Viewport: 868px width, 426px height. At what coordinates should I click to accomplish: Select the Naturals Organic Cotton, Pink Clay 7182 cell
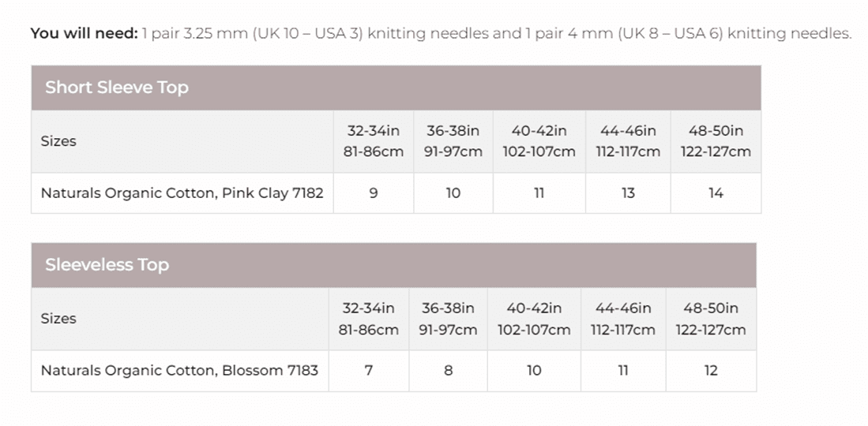[182, 193]
